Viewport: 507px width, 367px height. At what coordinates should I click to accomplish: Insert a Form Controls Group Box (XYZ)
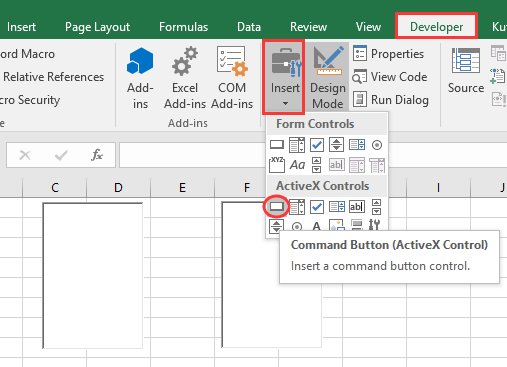(277, 165)
